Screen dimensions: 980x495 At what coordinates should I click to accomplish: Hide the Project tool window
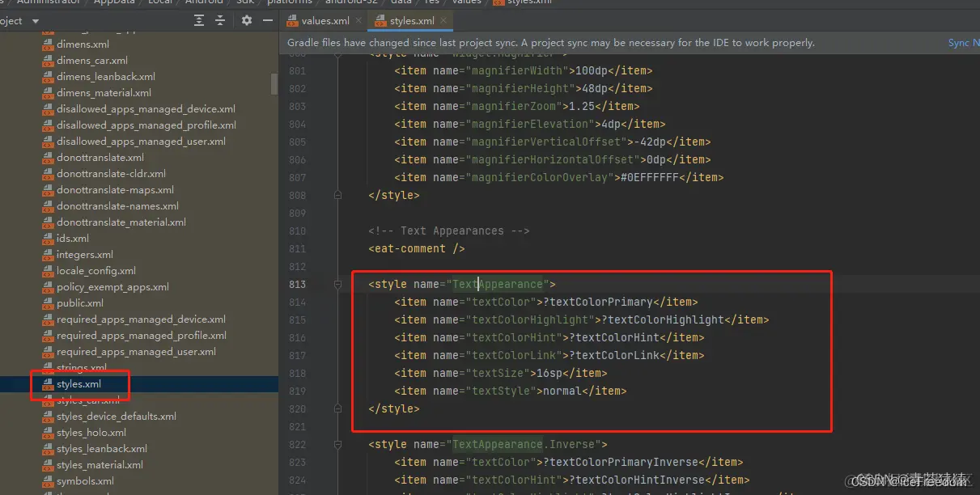268,20
